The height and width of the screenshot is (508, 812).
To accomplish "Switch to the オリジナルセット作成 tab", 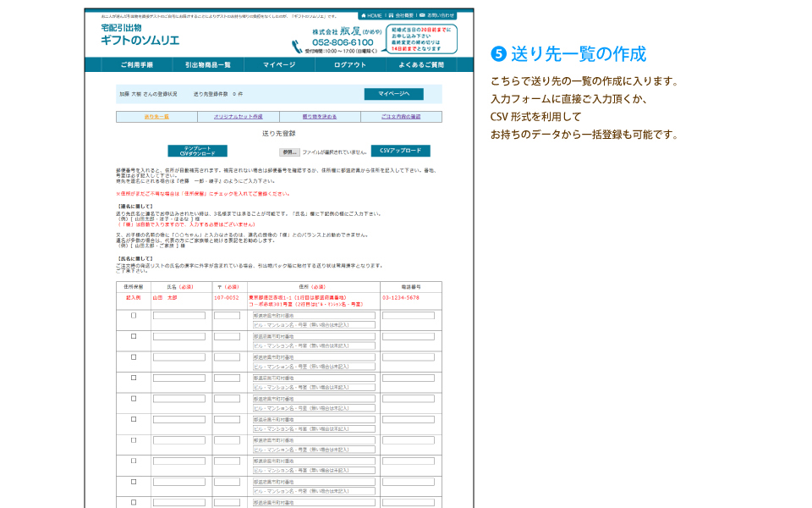I will (x=238, y=116).
